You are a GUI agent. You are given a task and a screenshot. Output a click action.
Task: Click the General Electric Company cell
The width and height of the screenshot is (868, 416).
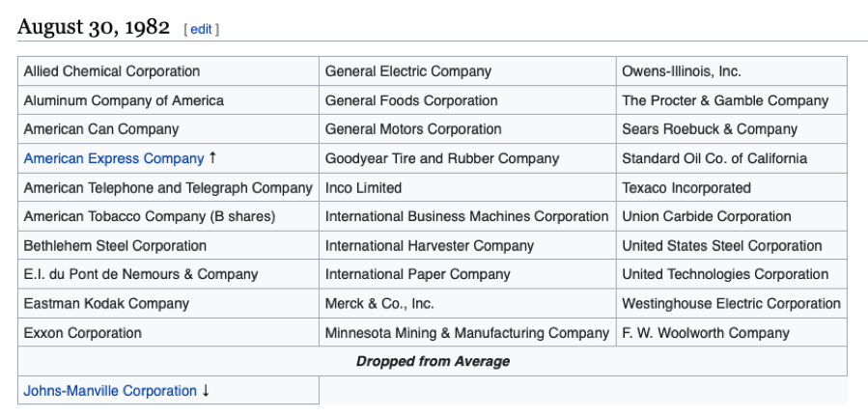(x=408, y=71)
